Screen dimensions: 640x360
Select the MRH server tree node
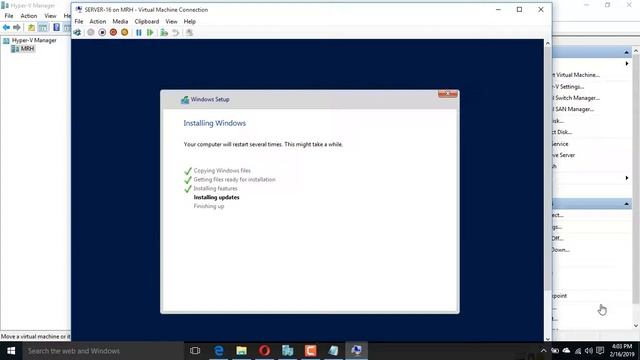27,49
